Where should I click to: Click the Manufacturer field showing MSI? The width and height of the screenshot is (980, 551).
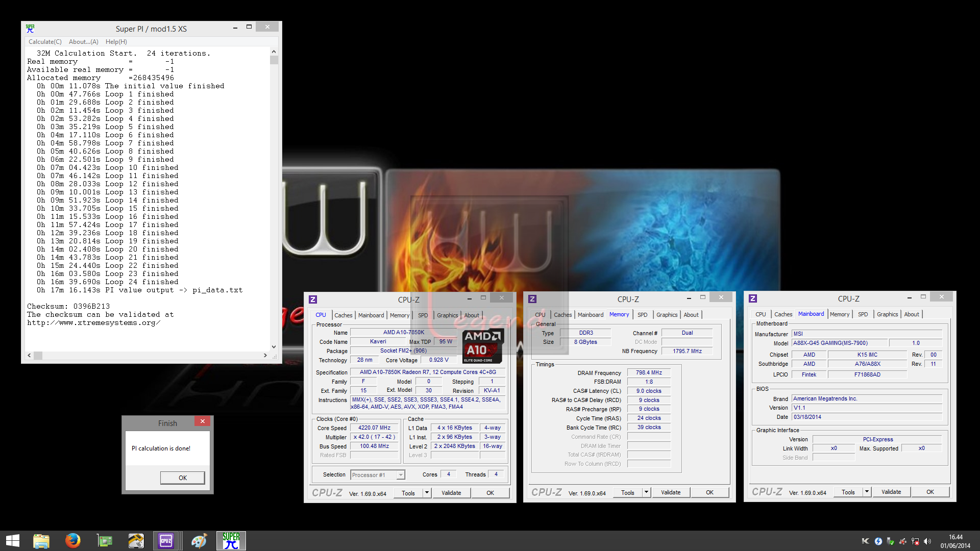click(867, 334)
